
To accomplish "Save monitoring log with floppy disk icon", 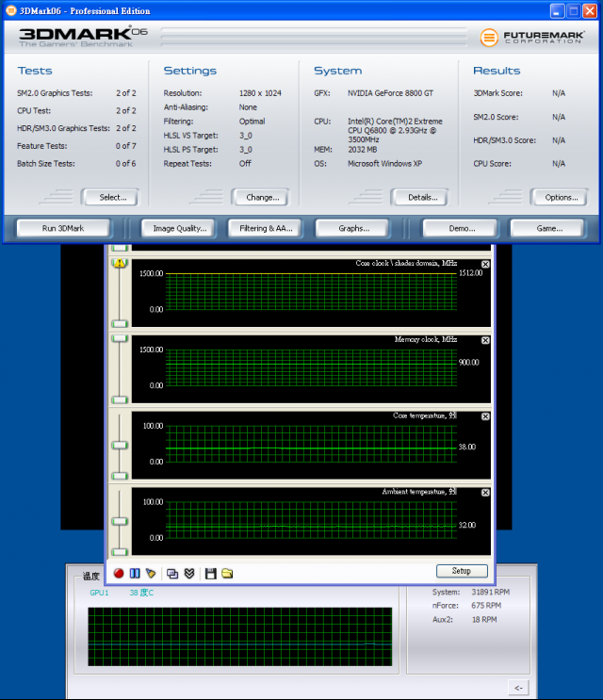I will pos(211,574).
